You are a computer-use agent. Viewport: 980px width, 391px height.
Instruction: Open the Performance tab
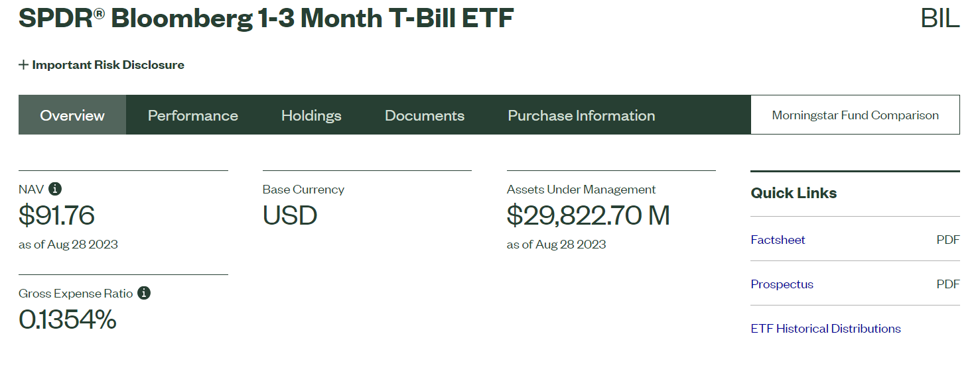click(x=193, y=115)
